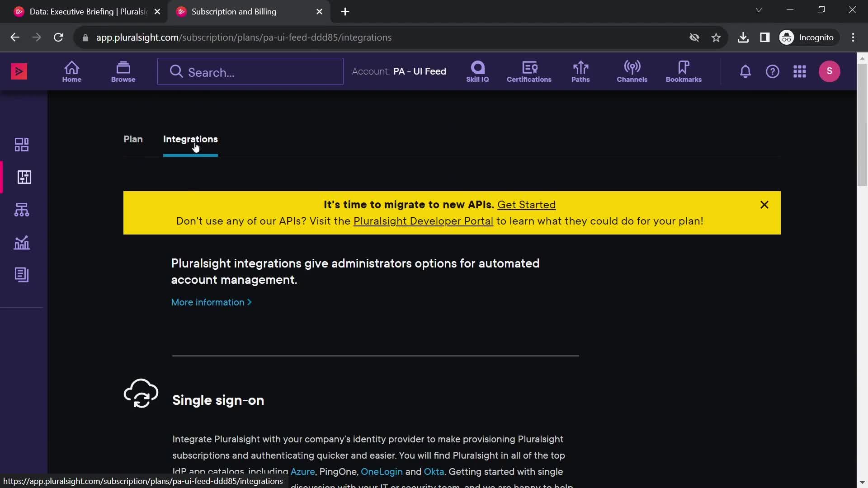This screenshot has width=868, height=488.
Task: Click the Skill IQ icon in navbar
Action: click(x=476, y=71)
